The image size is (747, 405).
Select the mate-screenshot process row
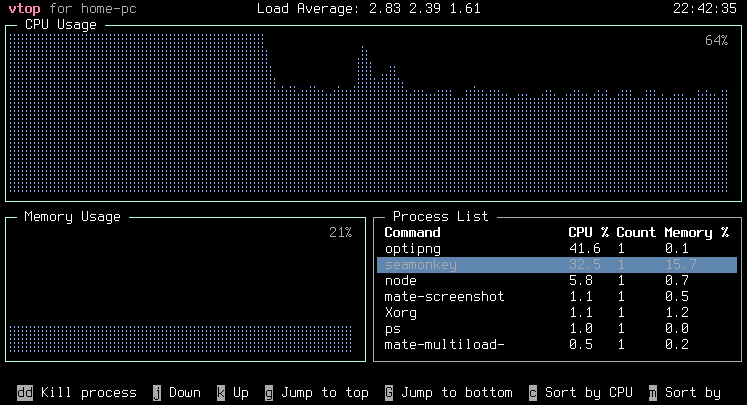click(x=557, y=297)
